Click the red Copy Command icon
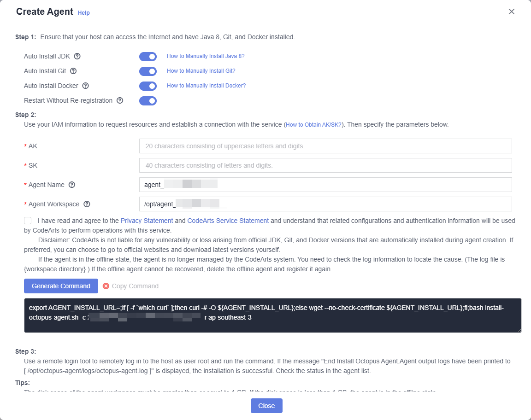 coord(106,286)
